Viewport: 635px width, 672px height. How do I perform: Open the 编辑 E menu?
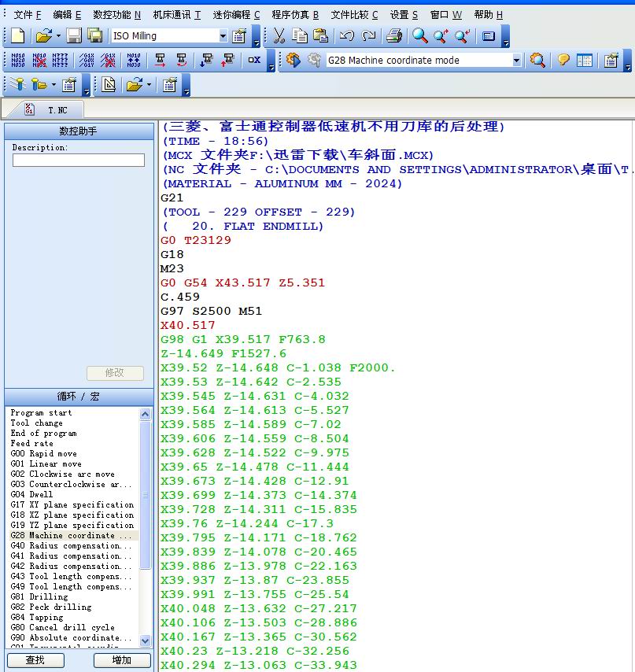point(67,15)
